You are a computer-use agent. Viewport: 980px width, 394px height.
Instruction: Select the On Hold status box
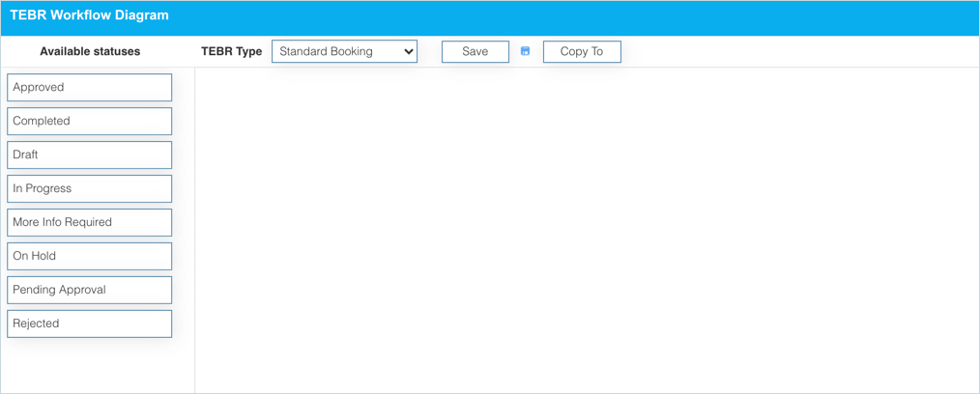tap(90, 256)
